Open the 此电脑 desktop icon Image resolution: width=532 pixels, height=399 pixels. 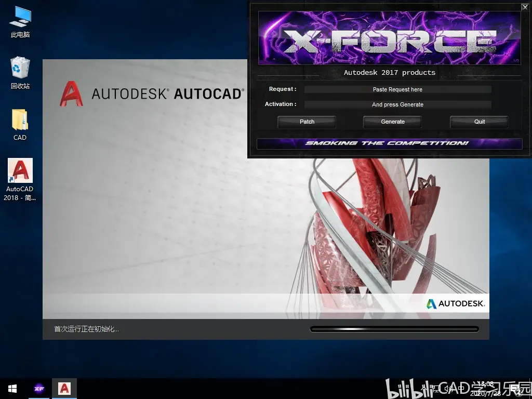[20, 22]
